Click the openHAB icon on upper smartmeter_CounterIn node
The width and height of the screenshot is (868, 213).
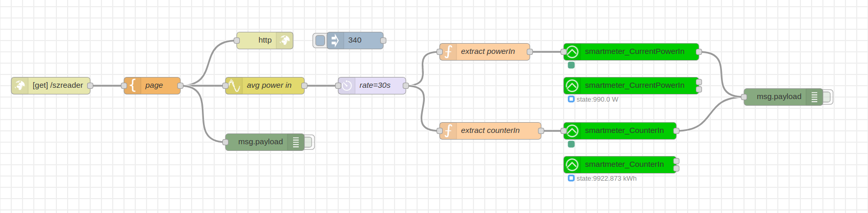[x=572, y=131]
